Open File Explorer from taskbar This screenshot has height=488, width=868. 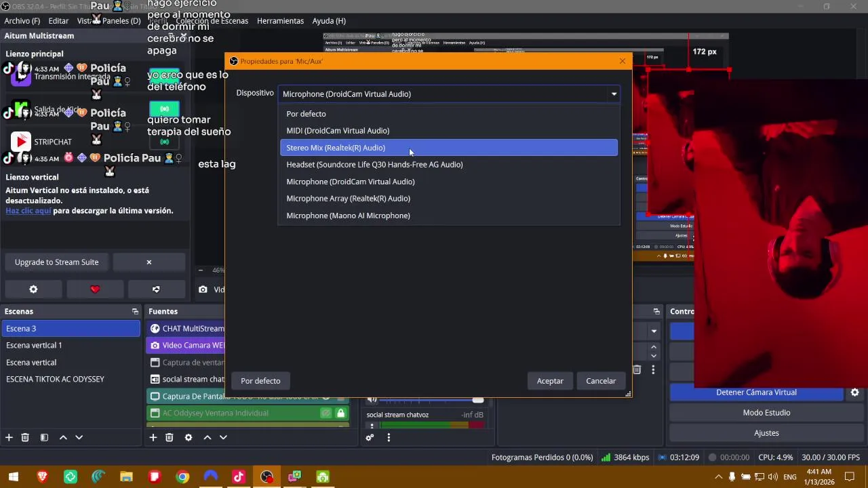126,477
